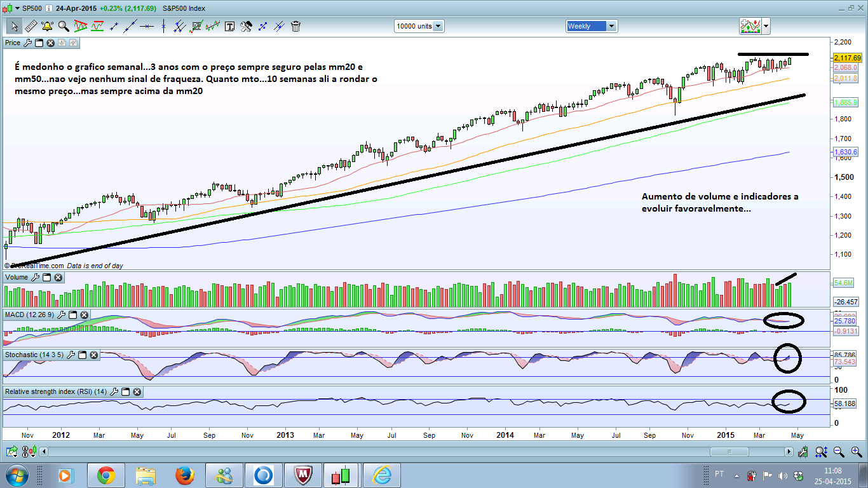Click the add indicator chart icon
The width and height of the screenshot is (868, 488).
pos(750,26)
